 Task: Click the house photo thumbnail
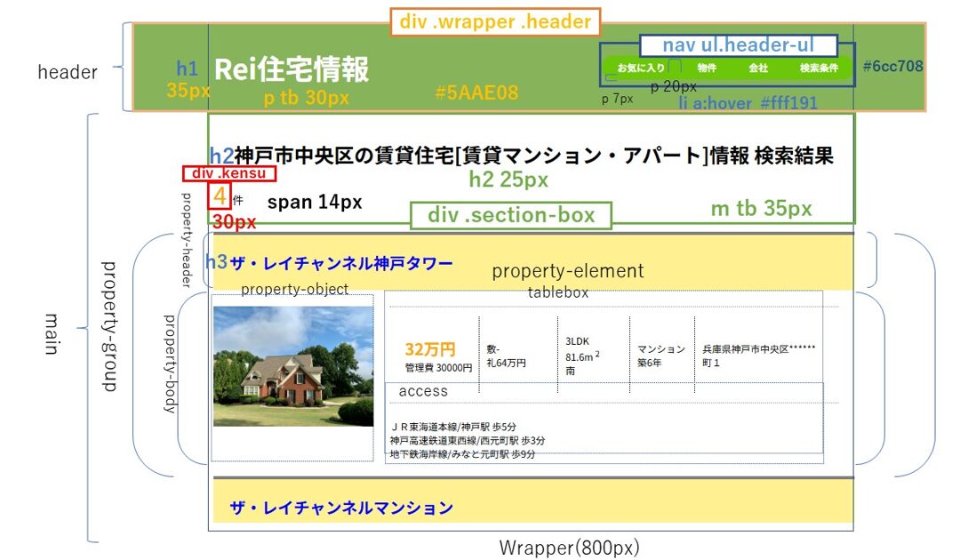coord(293,366)
